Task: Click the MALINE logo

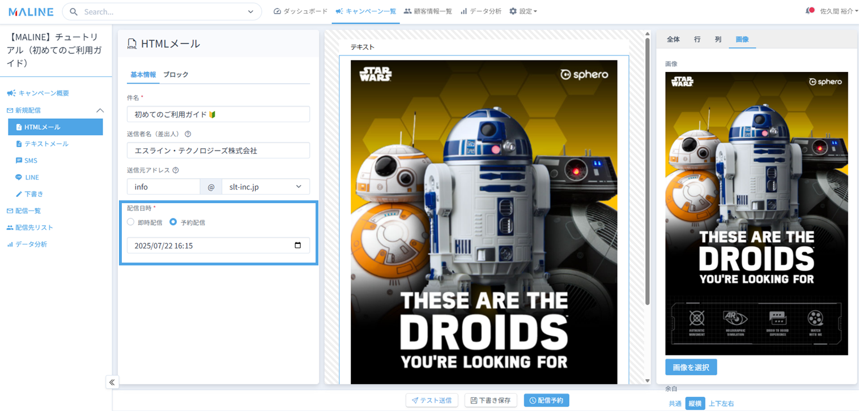Action: pos(31,11)
